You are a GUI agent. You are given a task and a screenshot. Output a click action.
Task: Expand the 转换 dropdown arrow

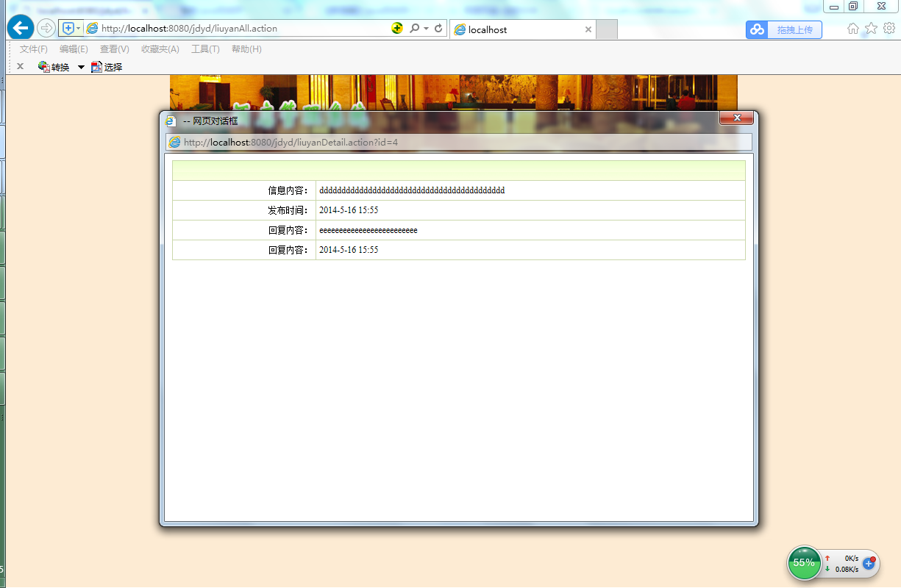coord(81,67)
